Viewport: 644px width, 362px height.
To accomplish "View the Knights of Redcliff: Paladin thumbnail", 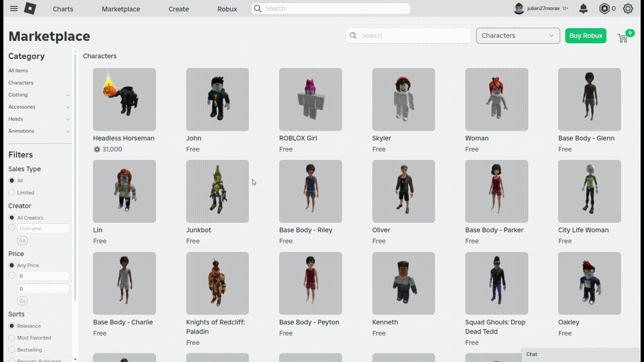I will 217,284.
